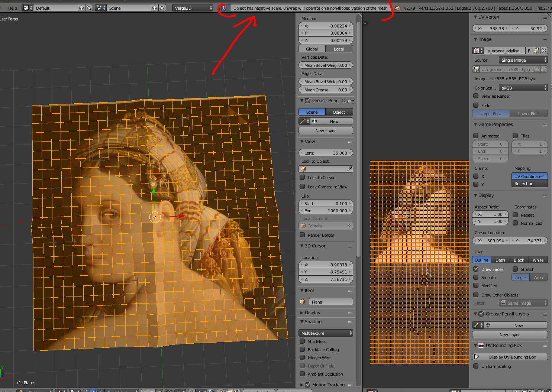
Task: Select the Local orientation button
Action: (x=339, y=49)
